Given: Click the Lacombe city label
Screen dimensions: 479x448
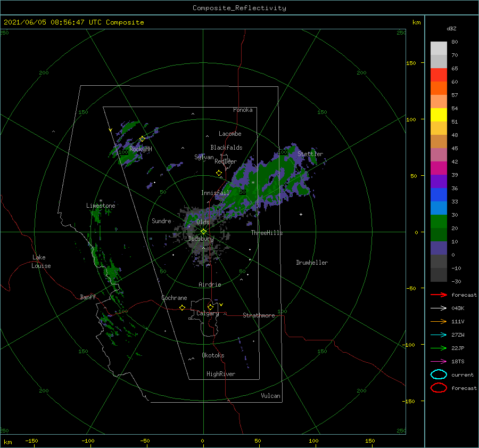Looking at the screenshot, I should point(230,134).
